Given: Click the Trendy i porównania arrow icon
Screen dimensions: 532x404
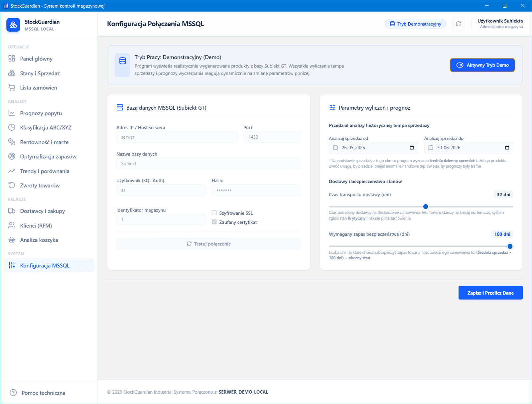Looking at the screenshot, I should [12, 171].
